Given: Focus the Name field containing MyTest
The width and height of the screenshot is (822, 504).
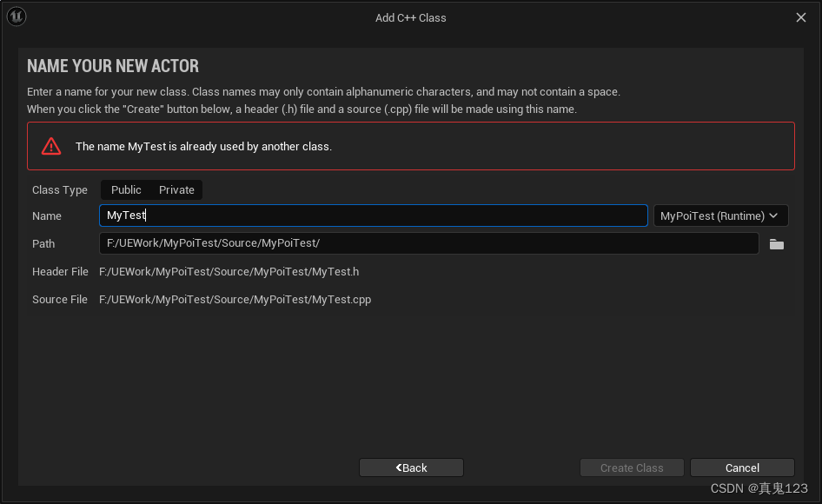Looking at the screenshot, I should (374, 216).
